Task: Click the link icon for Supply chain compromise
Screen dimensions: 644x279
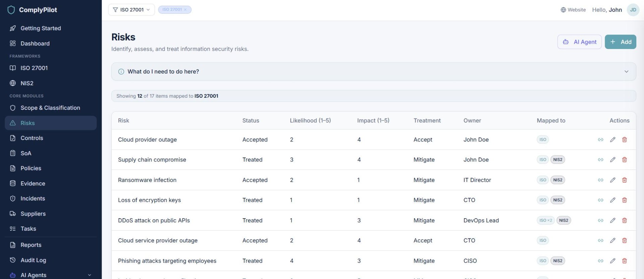Action: (600, 160)
